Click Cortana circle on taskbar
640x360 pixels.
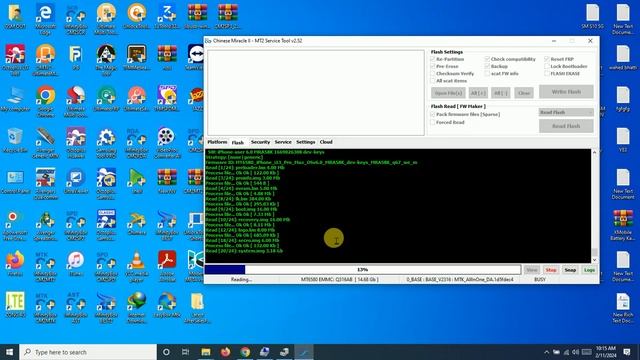(x=166, y=352)
